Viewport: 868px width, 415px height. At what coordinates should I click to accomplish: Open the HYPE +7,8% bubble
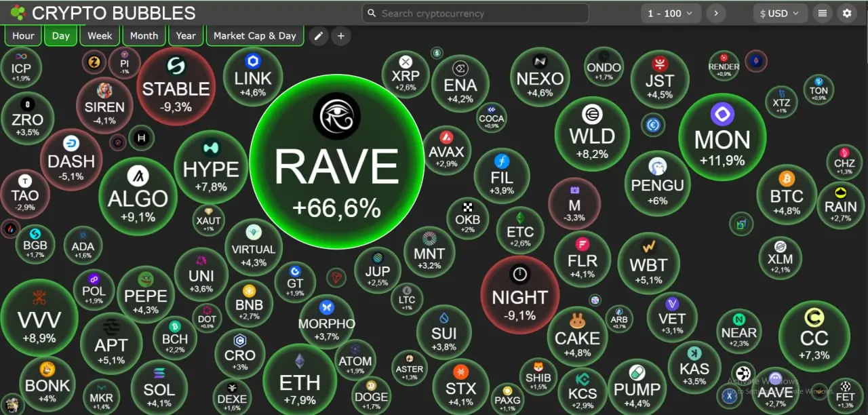(x=211, y=167)
